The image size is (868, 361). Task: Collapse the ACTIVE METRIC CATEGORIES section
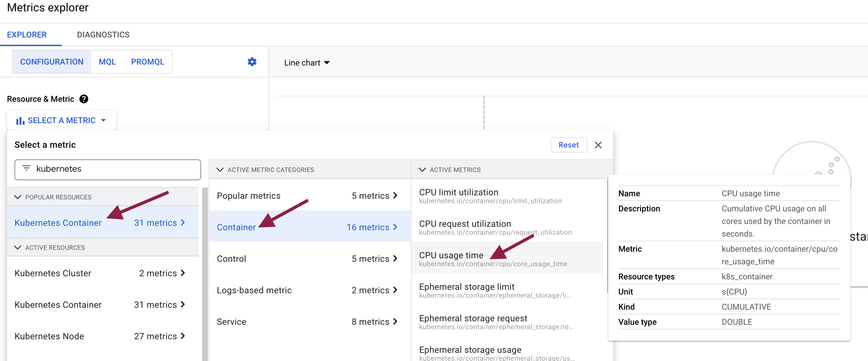[220, 170]
